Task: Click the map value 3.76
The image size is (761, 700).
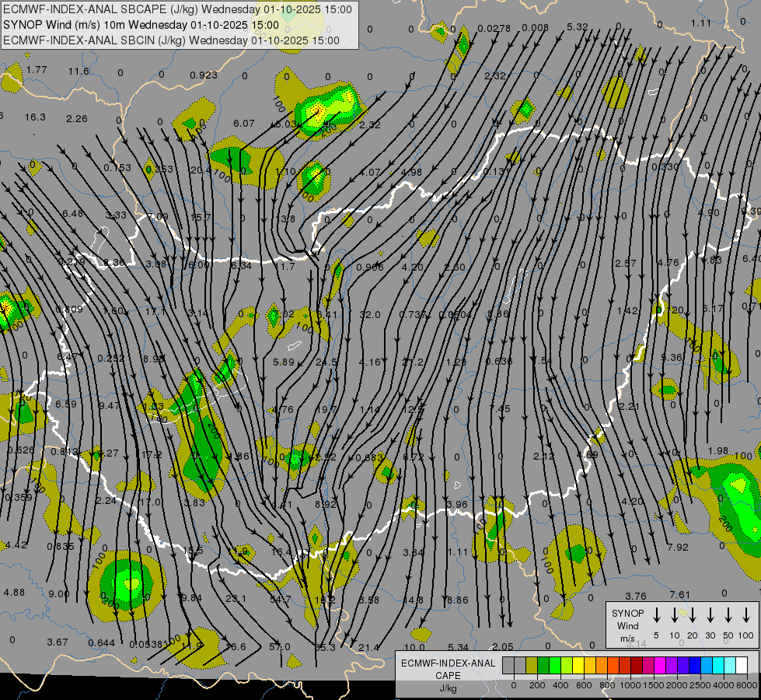Action: 636,596
